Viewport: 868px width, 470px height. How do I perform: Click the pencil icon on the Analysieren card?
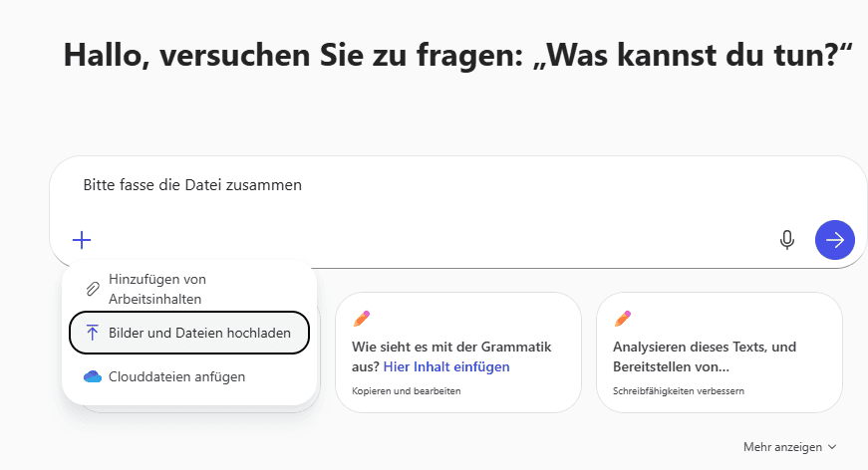[623, 319]
